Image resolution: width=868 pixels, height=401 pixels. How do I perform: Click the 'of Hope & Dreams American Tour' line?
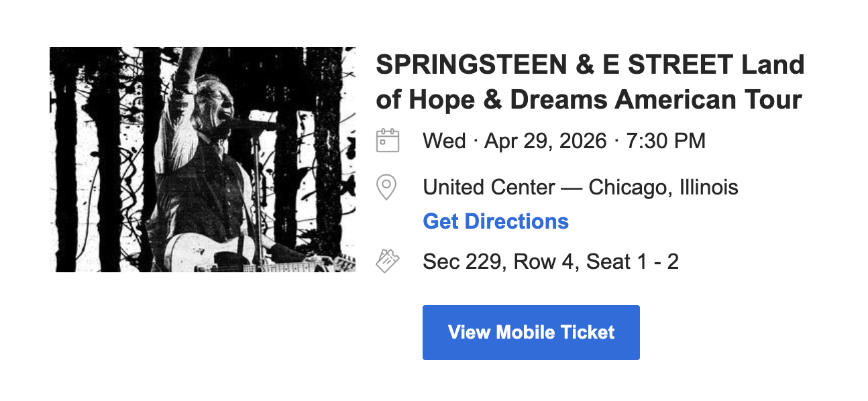click(x=589, y=100)
